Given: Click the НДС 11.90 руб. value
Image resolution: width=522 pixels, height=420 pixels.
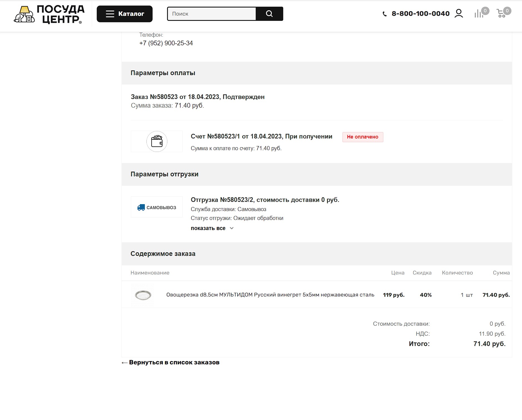Looking at the screenshot, I should [x=492, y=334].
